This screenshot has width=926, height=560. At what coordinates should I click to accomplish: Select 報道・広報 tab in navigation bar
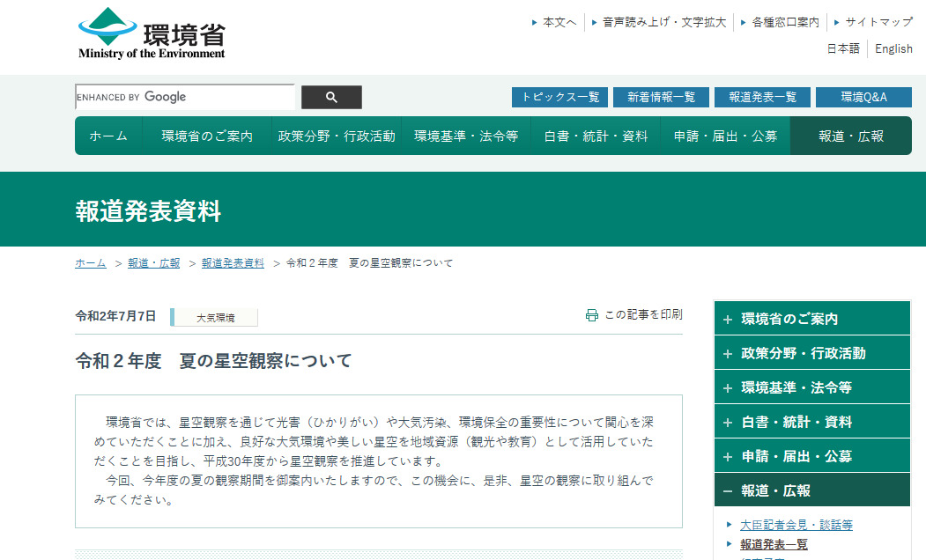point(850,136)
